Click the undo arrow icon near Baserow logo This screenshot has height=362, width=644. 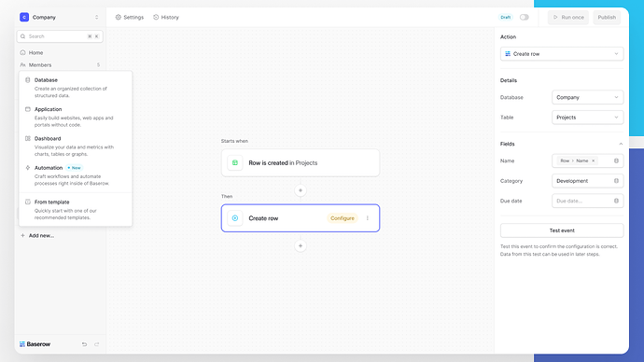84,344
